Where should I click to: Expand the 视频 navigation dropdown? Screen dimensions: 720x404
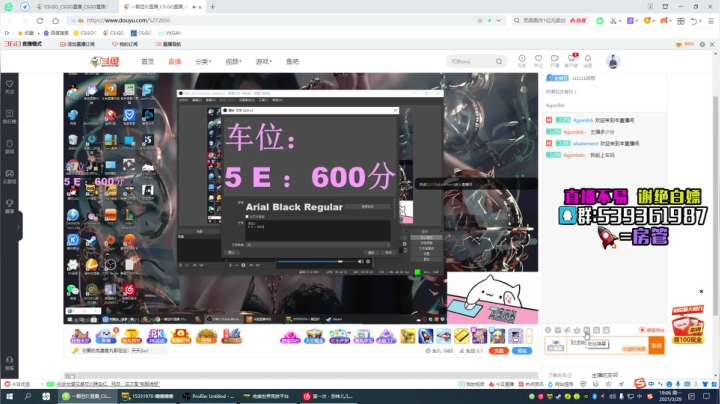coord(233,62)
